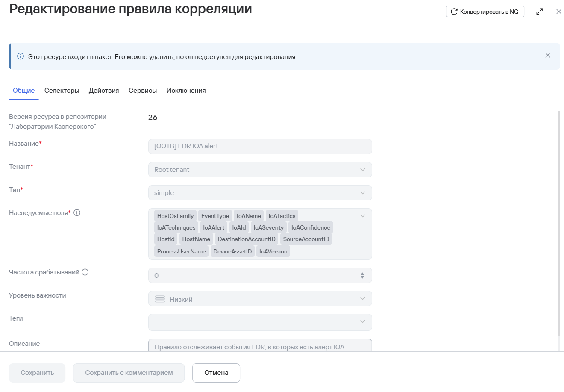Click the Сохранить button

[37, 373]
